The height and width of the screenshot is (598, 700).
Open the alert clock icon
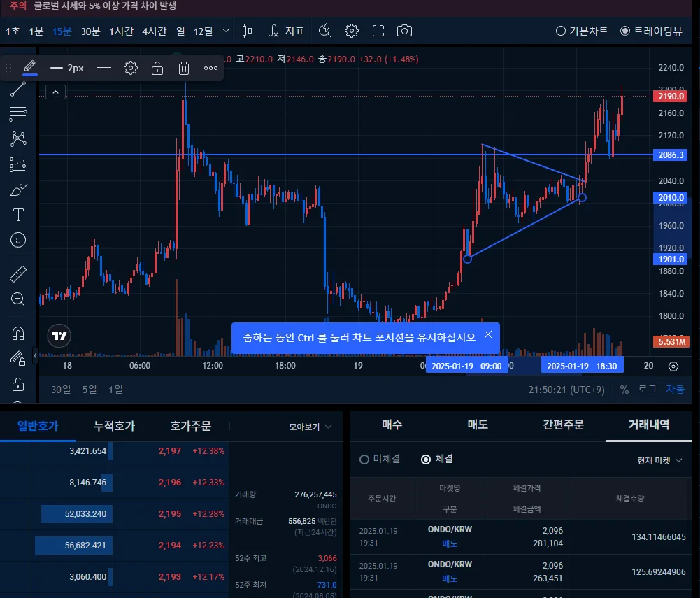pos(325,31)
